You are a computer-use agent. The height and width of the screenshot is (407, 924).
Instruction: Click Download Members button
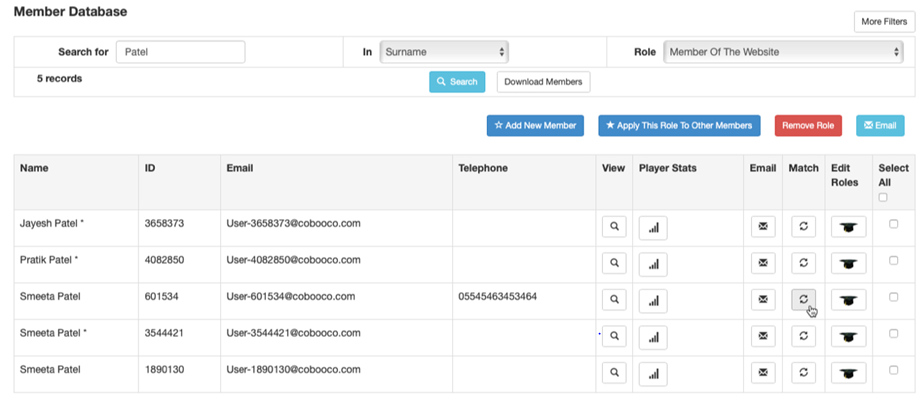[543, 82]
